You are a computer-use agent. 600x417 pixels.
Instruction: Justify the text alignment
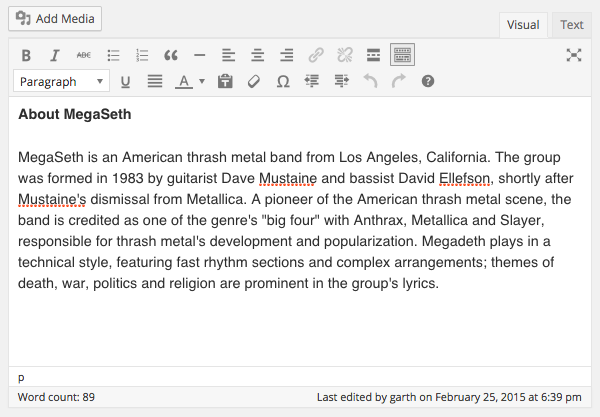point(155,81)
